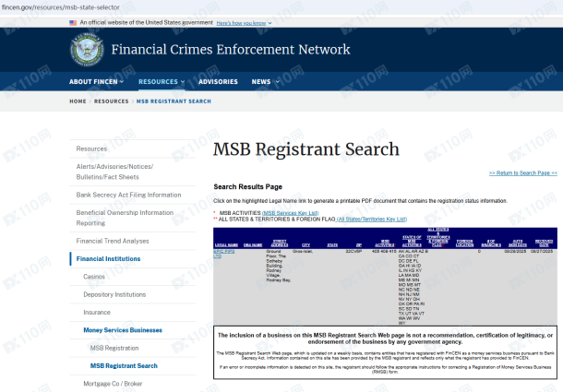The height and width of the screenshot is (392, 563).
Task: Click Return to Search Page link
Action: (x=522, y=172)
